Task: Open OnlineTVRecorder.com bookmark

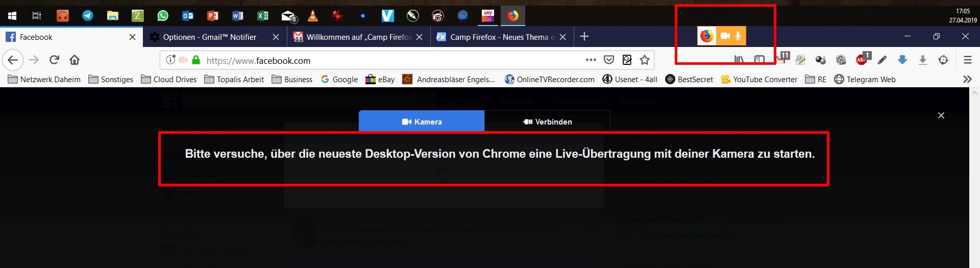Action: coord(549,79)
